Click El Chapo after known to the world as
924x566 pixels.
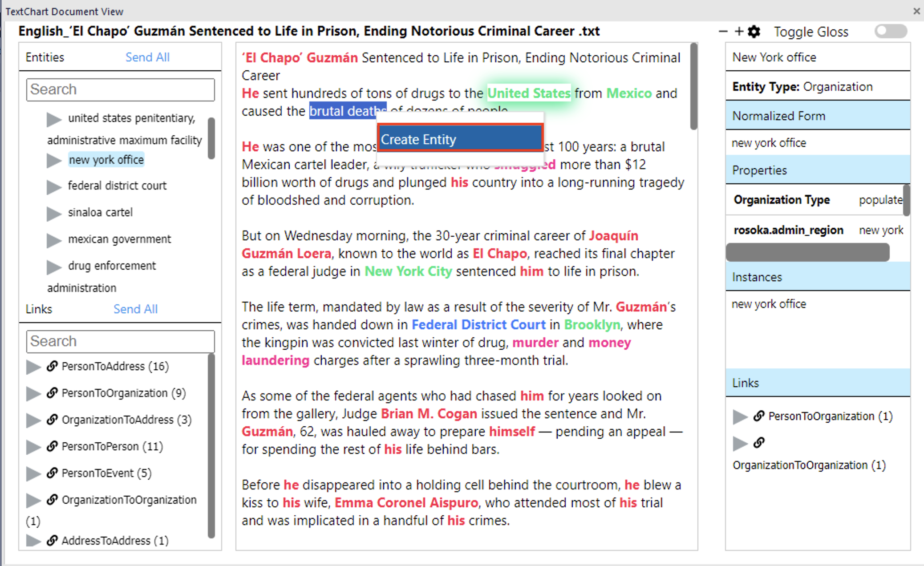499,253
